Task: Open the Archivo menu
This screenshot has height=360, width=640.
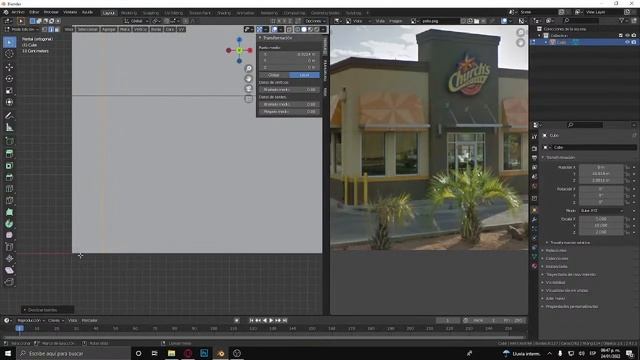Action: pyautogui.click(x=18, y=13)
